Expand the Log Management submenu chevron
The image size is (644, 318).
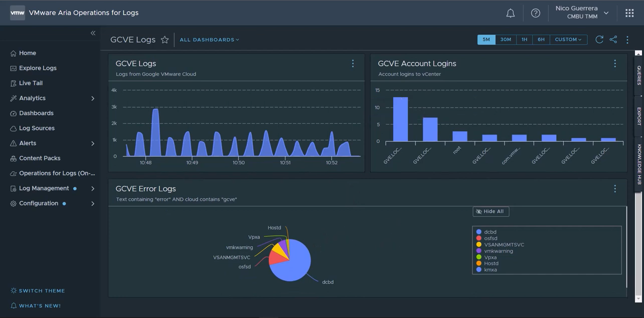click(x=93, y=189)
